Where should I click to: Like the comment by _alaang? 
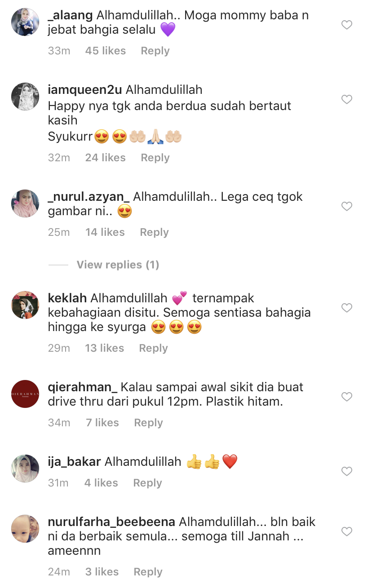(347, 25)
